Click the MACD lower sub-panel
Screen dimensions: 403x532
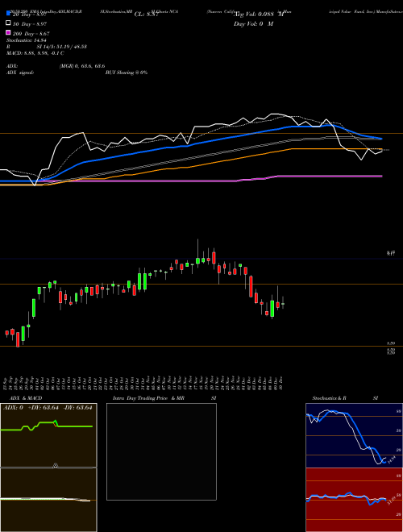point(48,500)
